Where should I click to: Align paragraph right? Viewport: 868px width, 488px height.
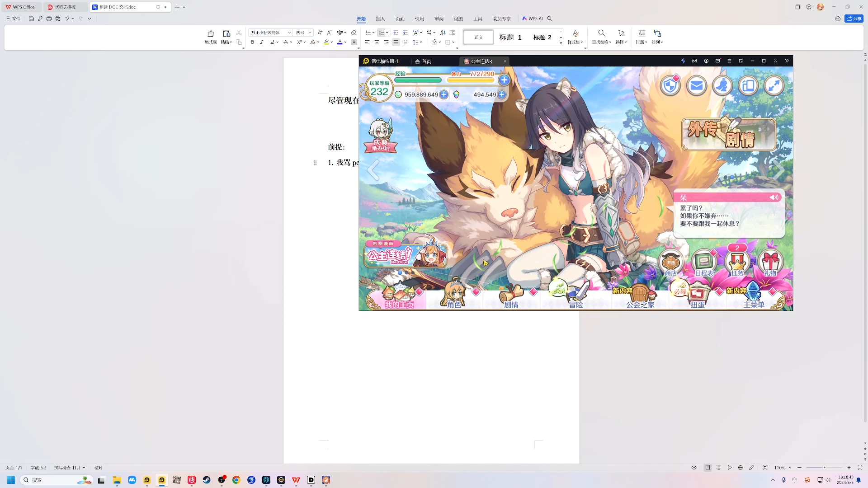pyautogui.click(x=386, y=42)
